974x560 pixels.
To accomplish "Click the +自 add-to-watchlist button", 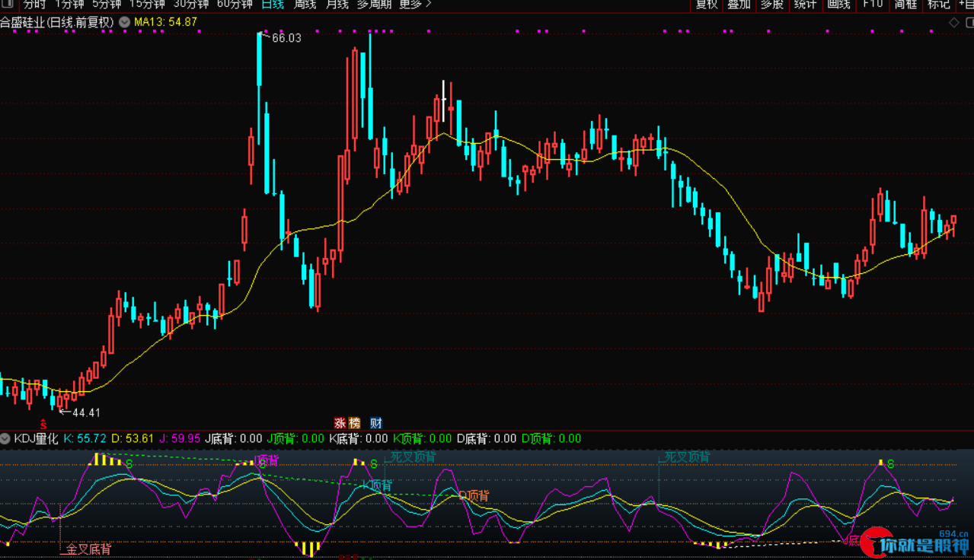I will (x=965, y=4).
